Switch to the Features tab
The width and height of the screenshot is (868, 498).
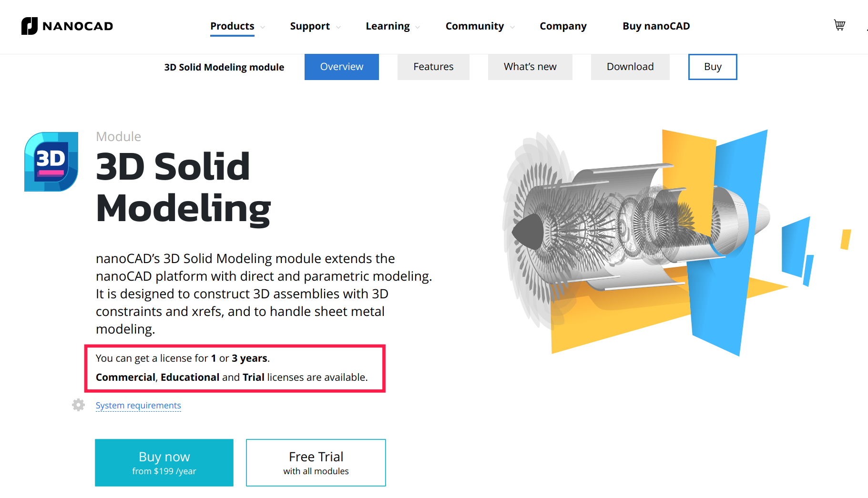tap(433, 67)
